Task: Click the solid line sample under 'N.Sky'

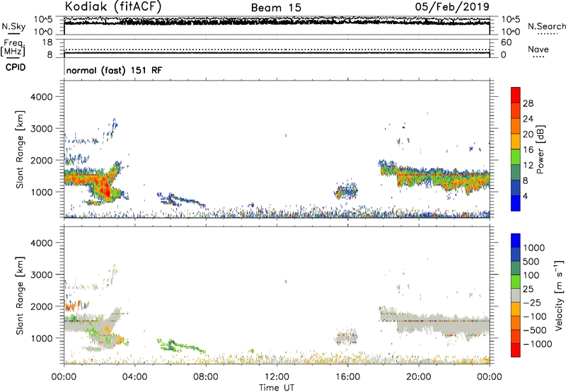Action: coord(13,33)
